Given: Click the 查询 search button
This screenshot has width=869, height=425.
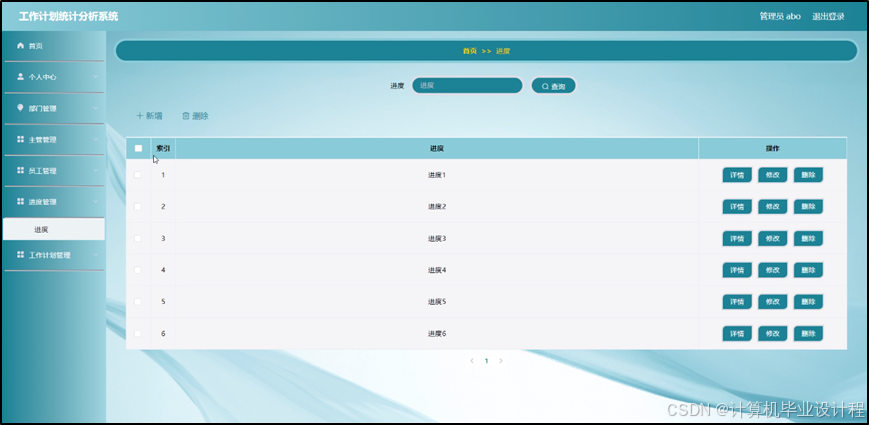Looking at the screenshot, I should tap(553, 86).
